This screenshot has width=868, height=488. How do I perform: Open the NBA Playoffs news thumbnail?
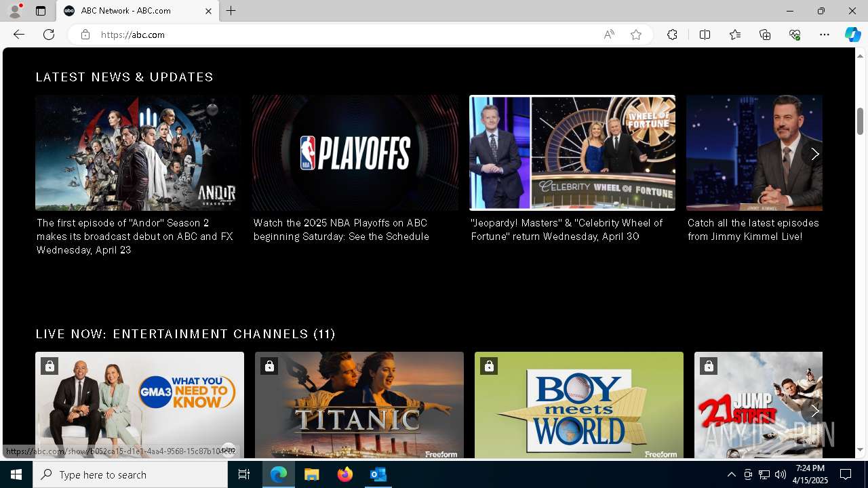pos(355,152)
